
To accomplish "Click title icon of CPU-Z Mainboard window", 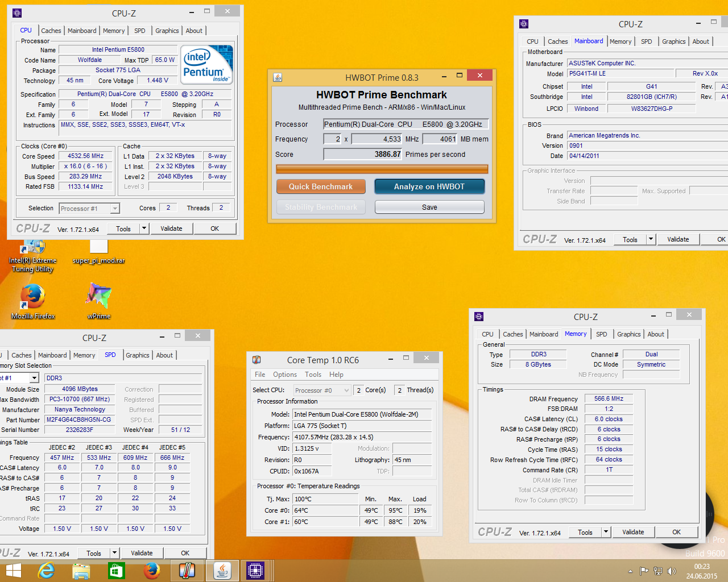I will (524, 24).
